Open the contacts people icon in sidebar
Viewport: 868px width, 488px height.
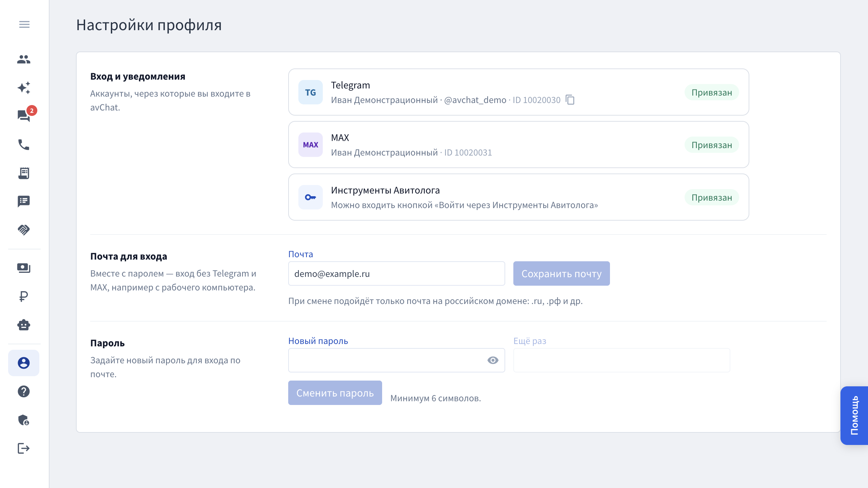pyautogui.click(x=24, y=59)
